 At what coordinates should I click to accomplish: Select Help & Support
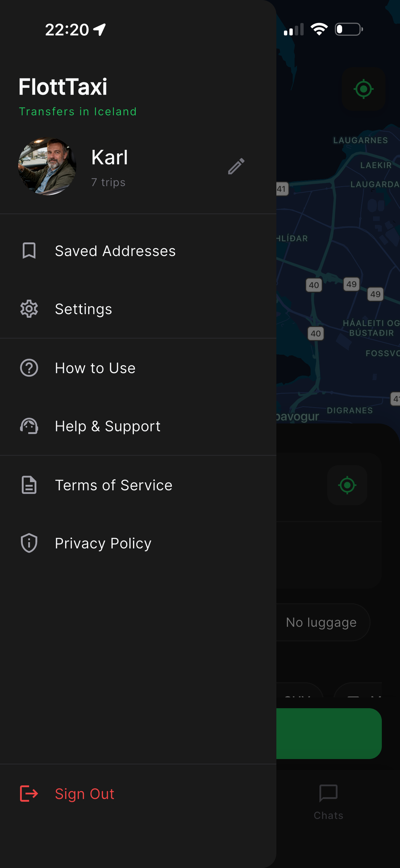pyautogui.click(x=138, y=426)
